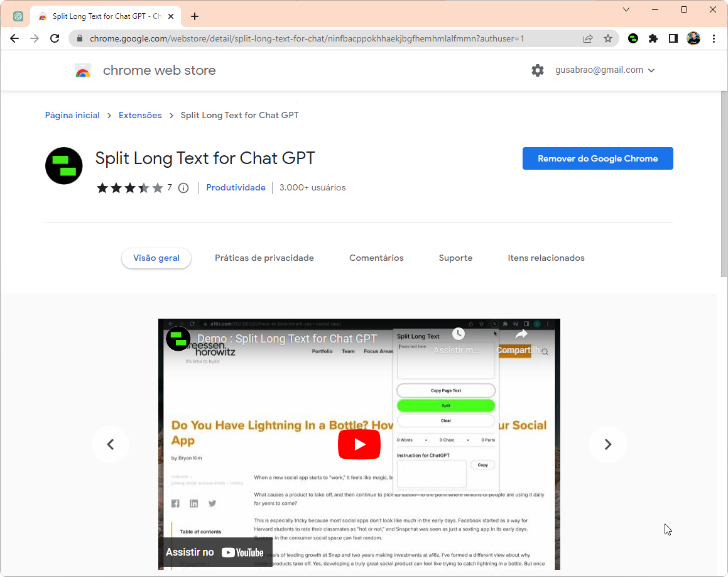
Task: Open the Extensions puzzle menu
Action: pos(653,38)
